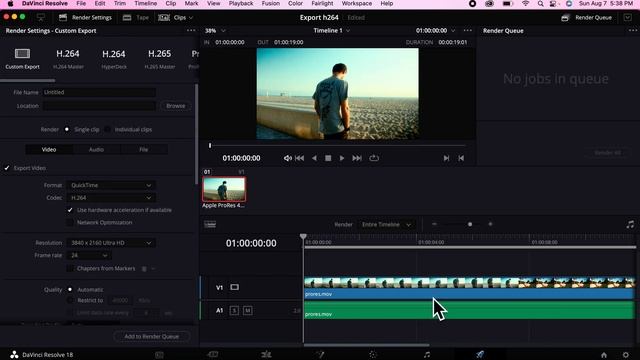Screen dimensions: 640x360
Task: Toggle the Export Video checkbox
Action: pyautogui.click(x=7, y=168)
